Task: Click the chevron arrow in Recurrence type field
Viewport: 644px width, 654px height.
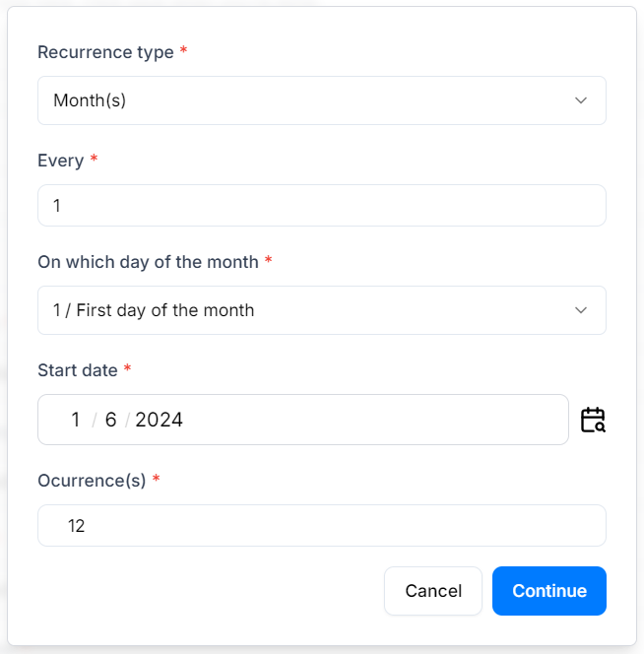Action: pos(581,100)
